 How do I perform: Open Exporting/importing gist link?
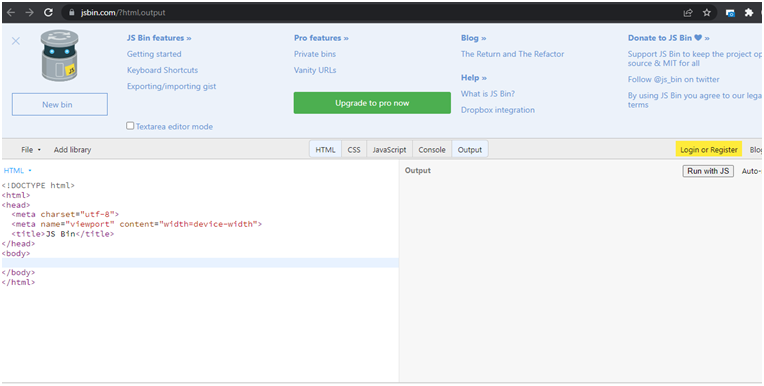click(x=172, y=86)
